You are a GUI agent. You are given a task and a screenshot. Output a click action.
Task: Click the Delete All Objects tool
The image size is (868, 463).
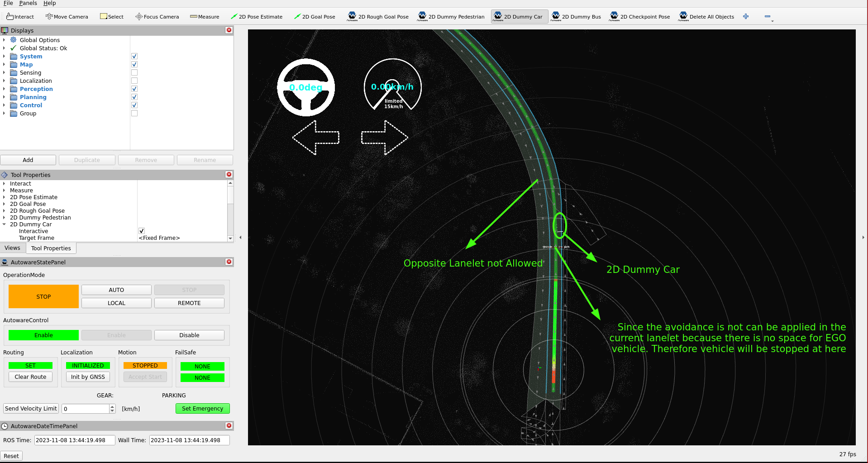click(706, 17)
